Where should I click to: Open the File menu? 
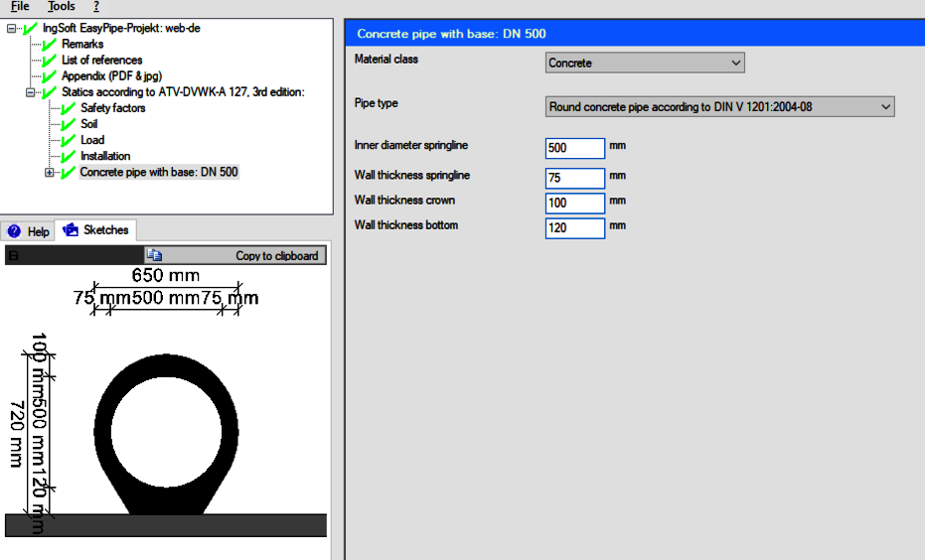click(20, 6)
